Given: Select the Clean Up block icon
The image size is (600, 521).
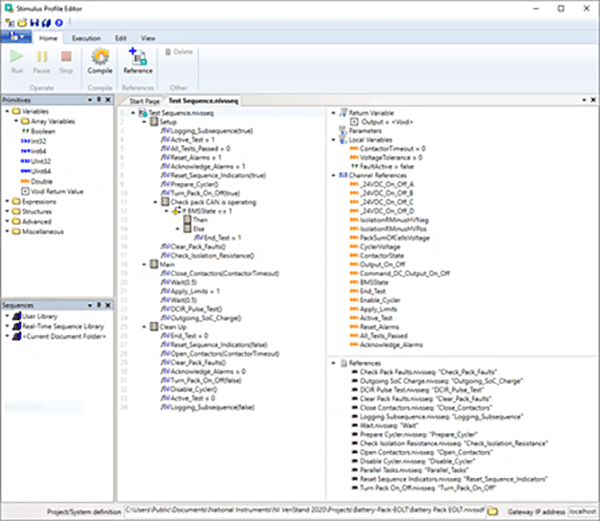Looking at the screenshot, I should point(154,326).
